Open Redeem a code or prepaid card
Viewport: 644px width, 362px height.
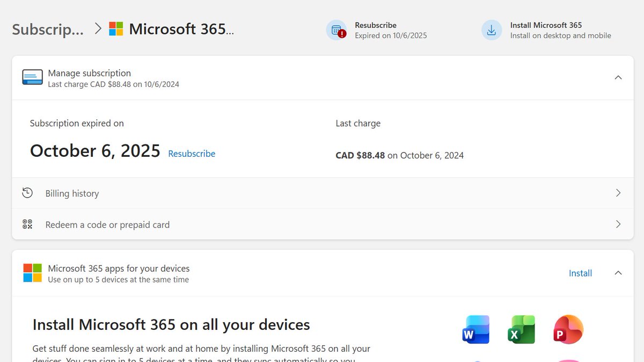pos(323,224)
